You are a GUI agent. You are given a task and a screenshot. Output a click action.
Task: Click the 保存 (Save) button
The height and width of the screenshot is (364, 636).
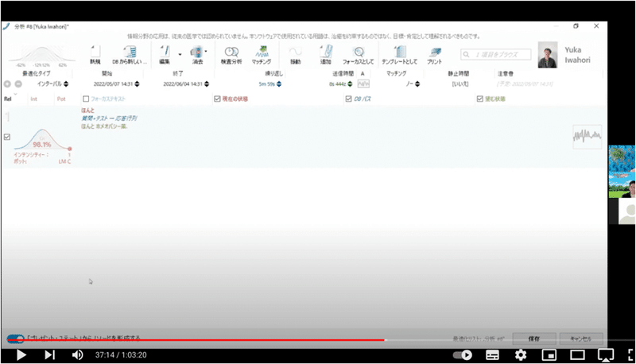[x=534, y=339]
